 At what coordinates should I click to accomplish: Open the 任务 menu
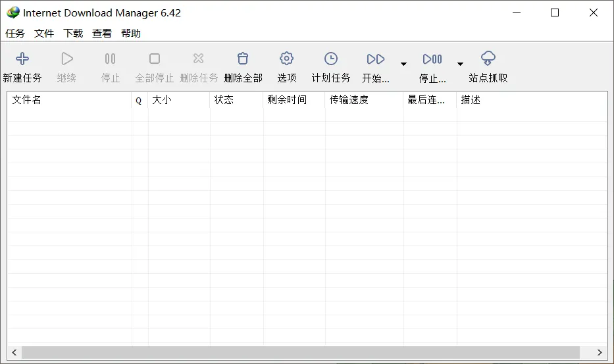[x=15, y=34]
